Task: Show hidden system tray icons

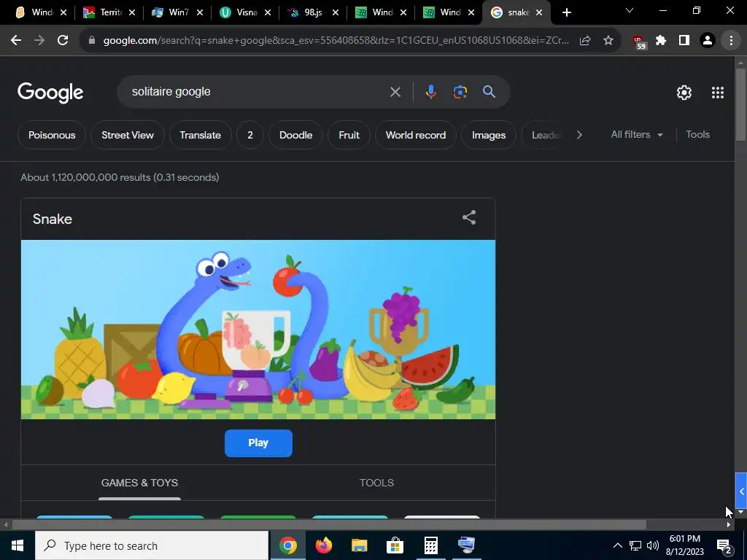Action: [617, 545]
